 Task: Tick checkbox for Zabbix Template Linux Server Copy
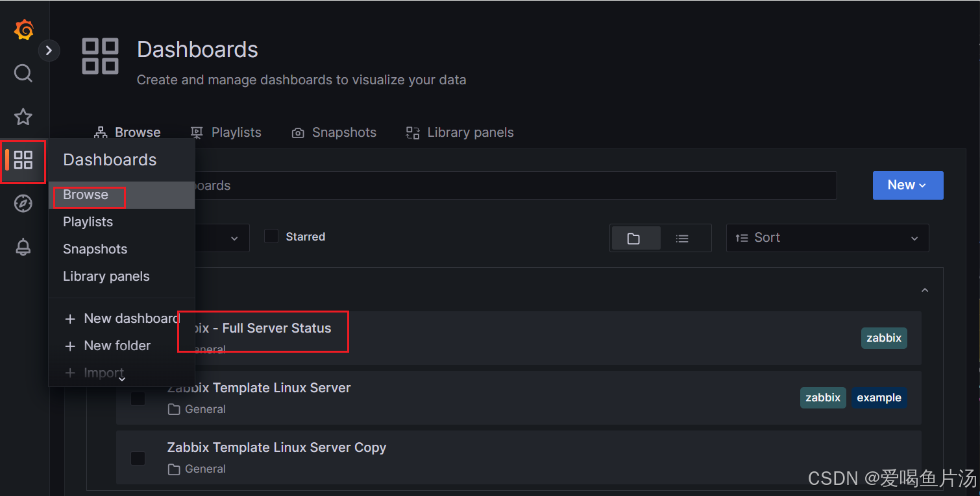(x=138, y=458)
